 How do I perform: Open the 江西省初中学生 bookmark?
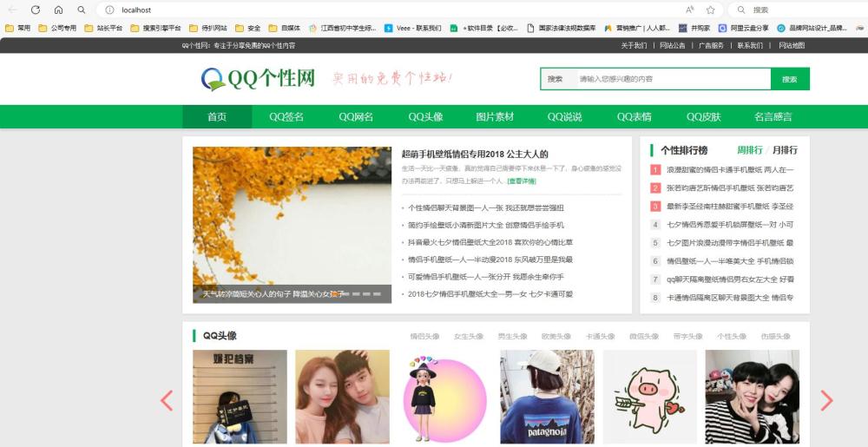point(343,28)
